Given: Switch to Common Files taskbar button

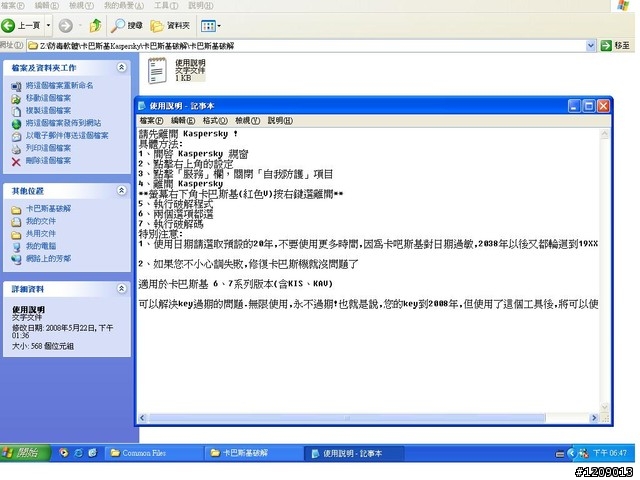Looking at the screenshot, I should (x=154, y=453).
